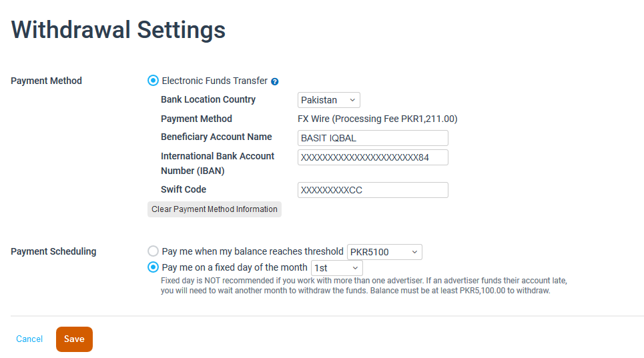Image resolution: width=644 pixels, height=358 pixels.
Task: Choose the balance reaches threshold radio option
Action: point(153,251)
